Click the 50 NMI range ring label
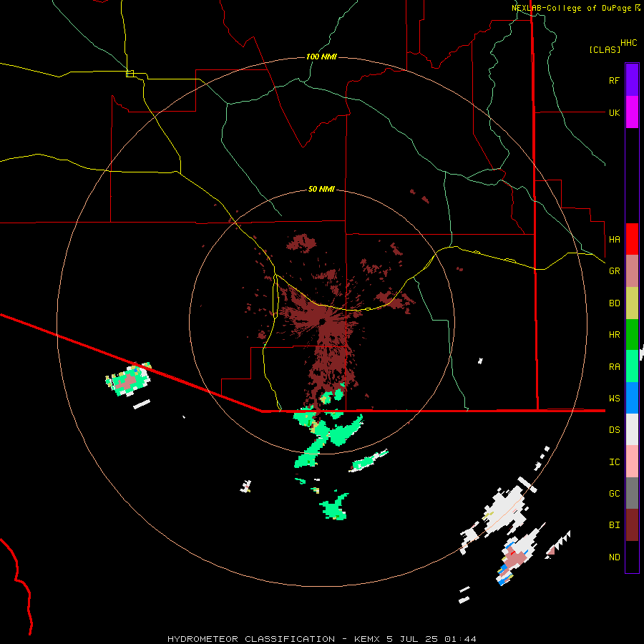Screen dimensions: 644x644 coord(321,190)
